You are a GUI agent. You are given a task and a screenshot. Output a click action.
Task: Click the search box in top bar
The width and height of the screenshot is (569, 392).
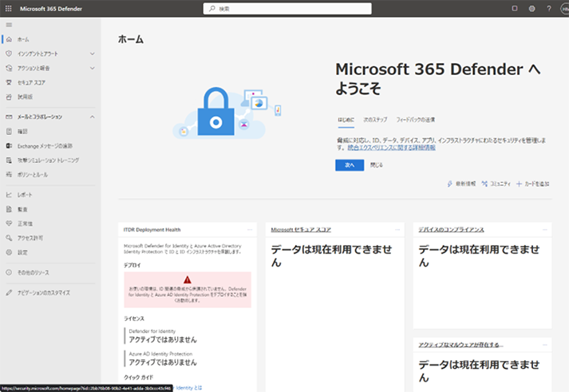coord(287,8)
